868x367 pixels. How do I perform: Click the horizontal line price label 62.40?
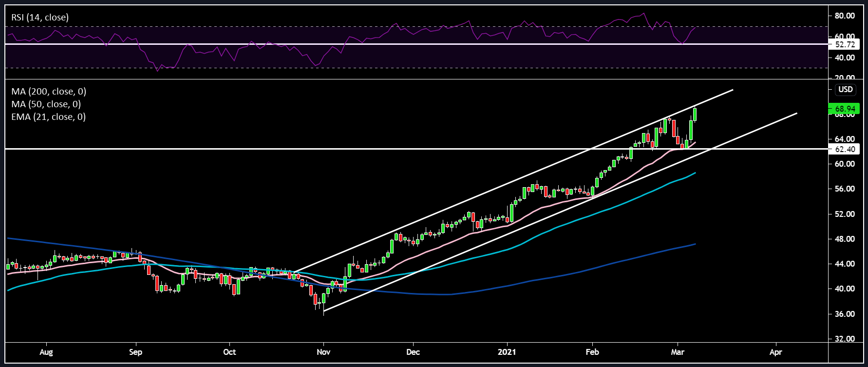point(845,149)
